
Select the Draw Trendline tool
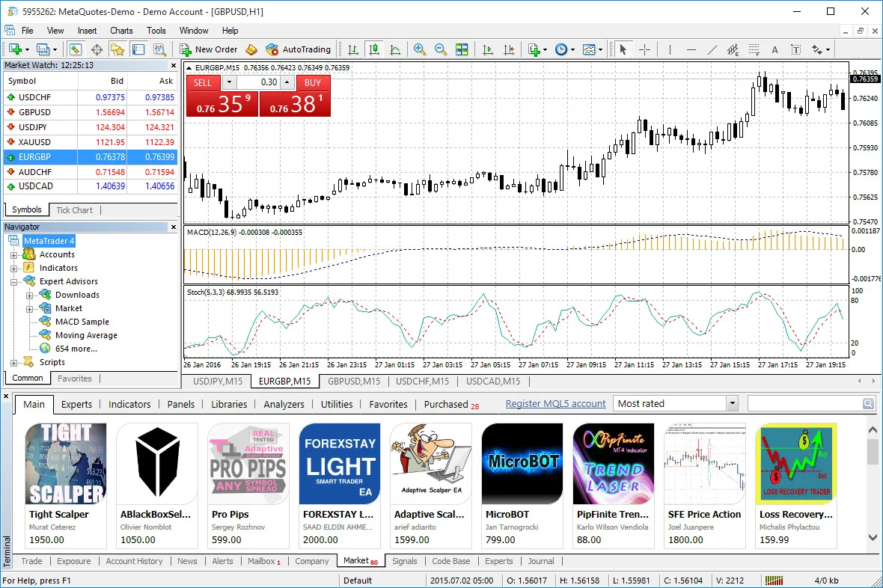[711, 49]
